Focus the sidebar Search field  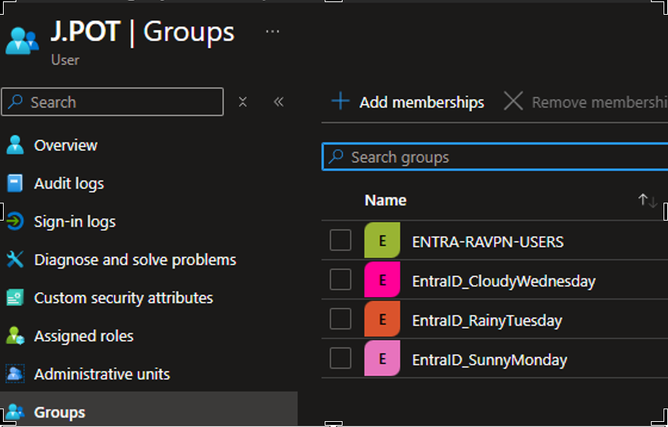(112, 102)
